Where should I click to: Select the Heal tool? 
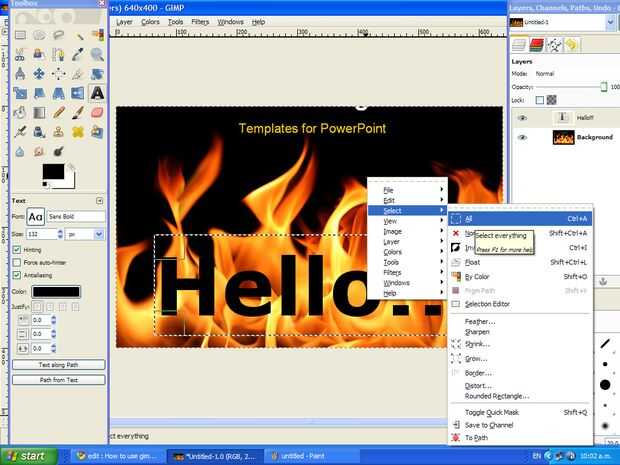(78, 132)
